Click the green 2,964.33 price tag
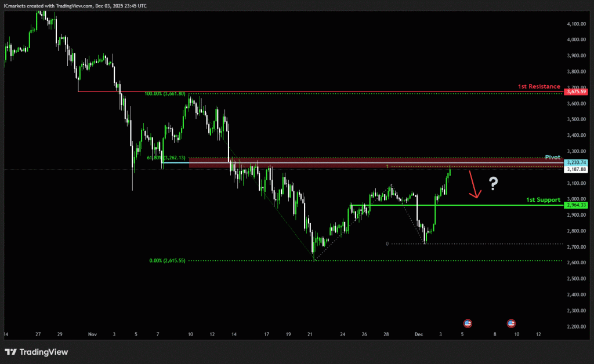This screenshot has width=594, height=364. pos(577,205)
